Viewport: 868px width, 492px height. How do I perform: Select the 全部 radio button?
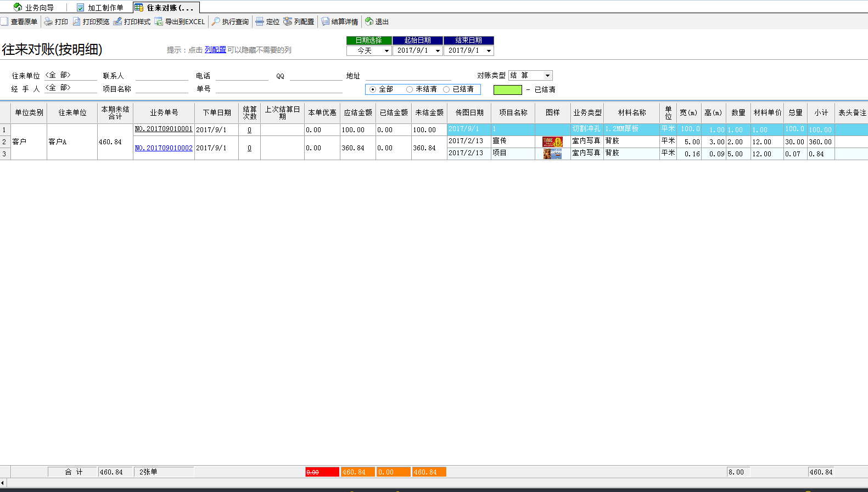[373, 89]
